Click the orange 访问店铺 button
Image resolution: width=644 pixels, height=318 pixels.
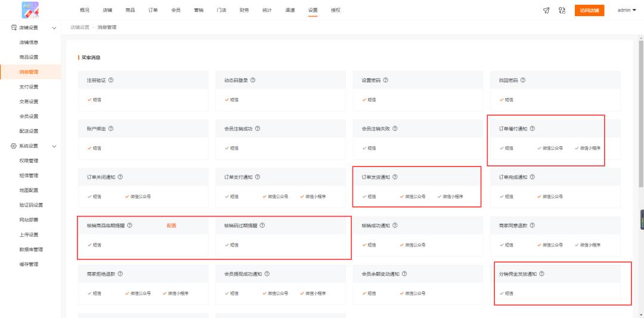tap(589, 11)
